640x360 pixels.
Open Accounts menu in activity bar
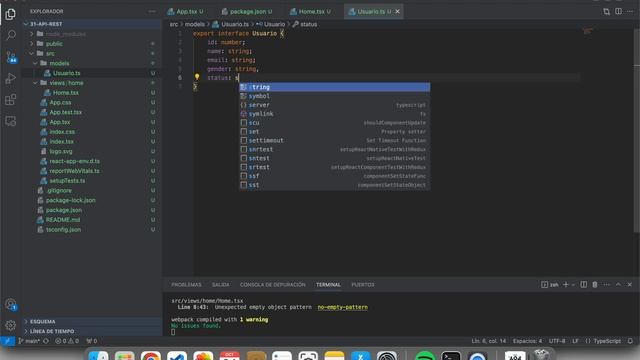[x=11, y=304]
